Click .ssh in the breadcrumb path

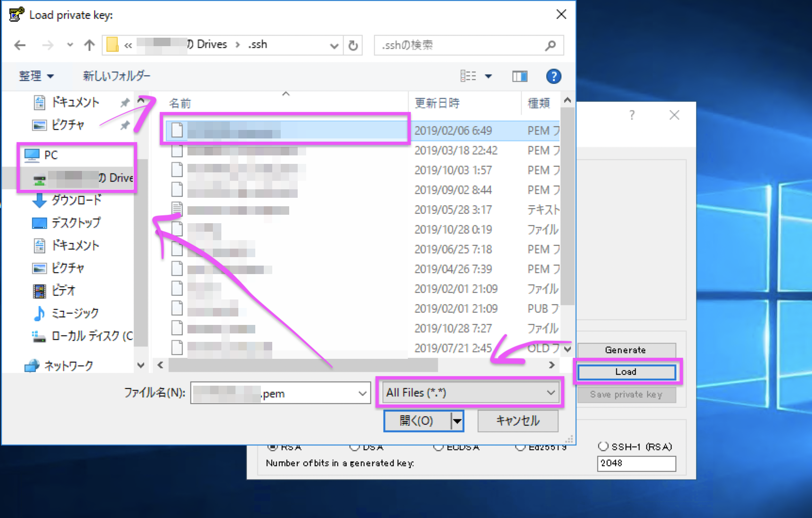click(258, 44)
